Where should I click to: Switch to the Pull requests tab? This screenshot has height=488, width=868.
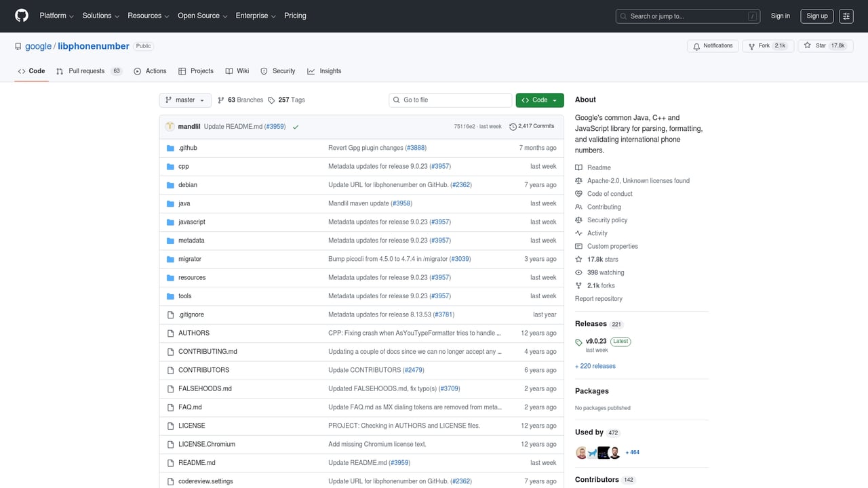click(x=87, y=71)
